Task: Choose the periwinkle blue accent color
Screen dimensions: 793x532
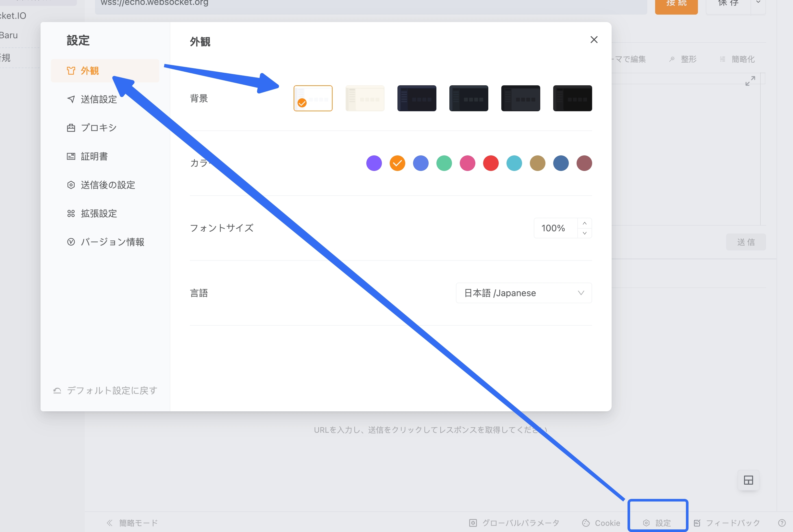Action: [421, 163]
